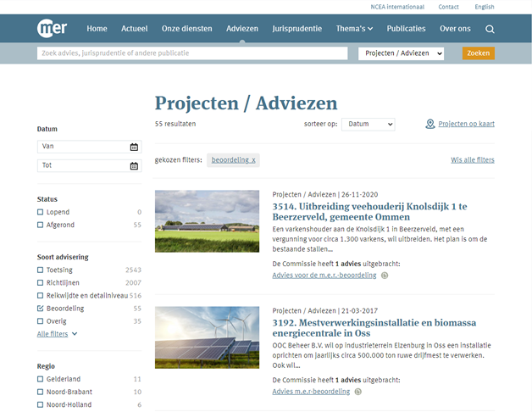Open the Advies voor de m.e.r.-beoordeling link

click(324, 276)
